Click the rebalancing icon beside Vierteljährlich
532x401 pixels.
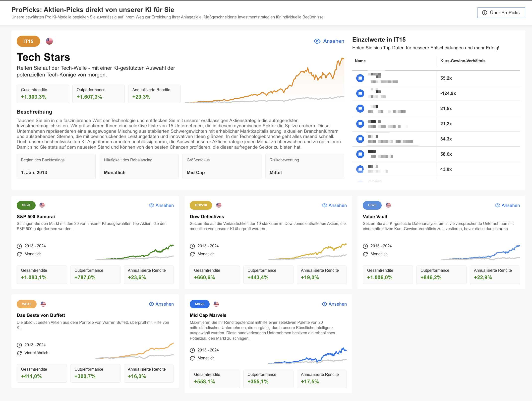point(19,353)
